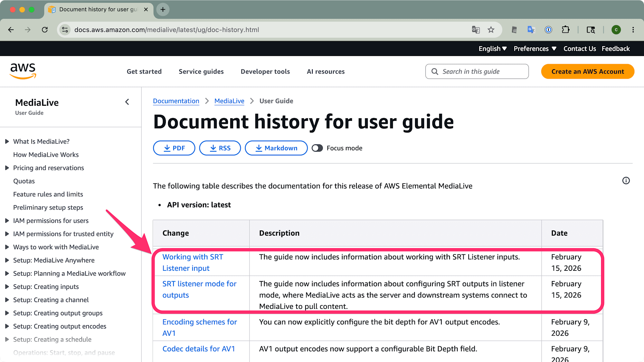Image resolution: width=644 pixels, height=362 pixels.
Task: Click the leftmost extension icon in toolbar
Action: [x=514, y=30]
